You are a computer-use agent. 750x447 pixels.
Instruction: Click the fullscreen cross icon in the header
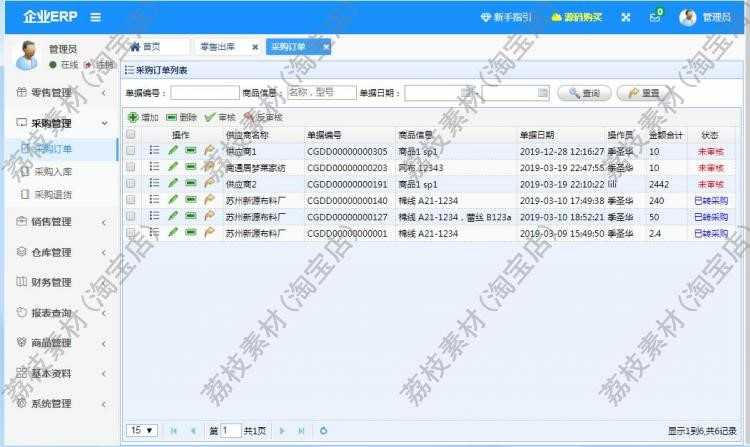626,18
